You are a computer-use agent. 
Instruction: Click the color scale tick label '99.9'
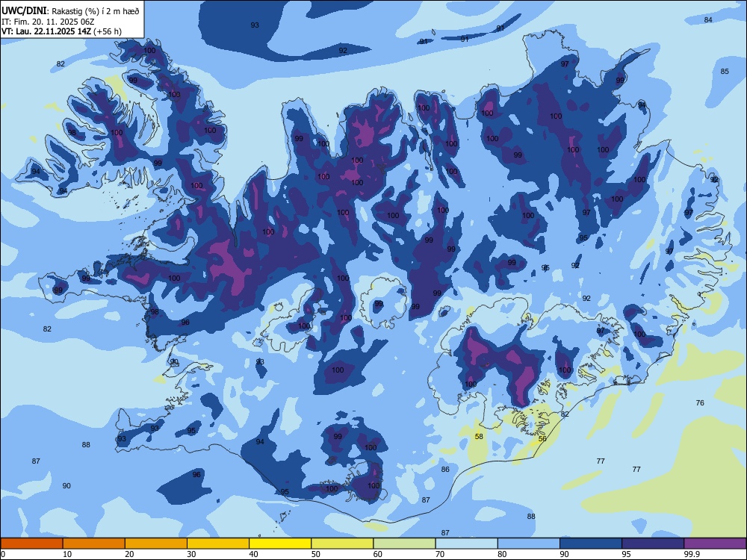pyautogui.click(x=692, y=554)
